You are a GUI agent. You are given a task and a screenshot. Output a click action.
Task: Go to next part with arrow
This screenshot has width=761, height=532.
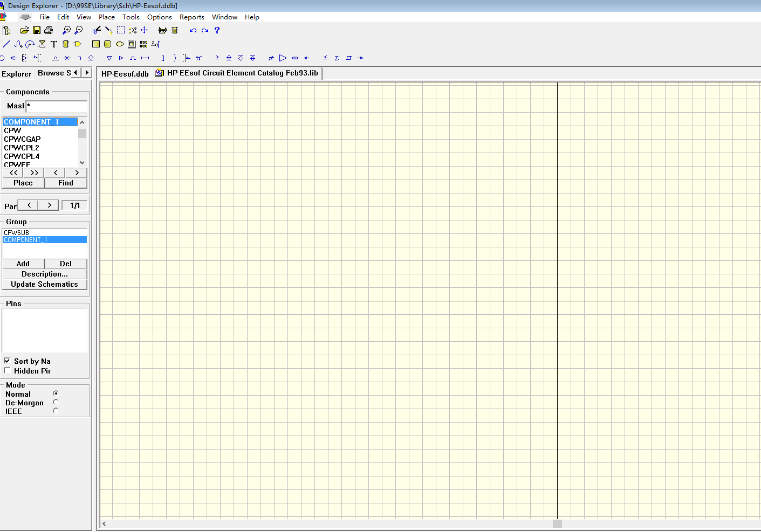(x=49, y=205)
